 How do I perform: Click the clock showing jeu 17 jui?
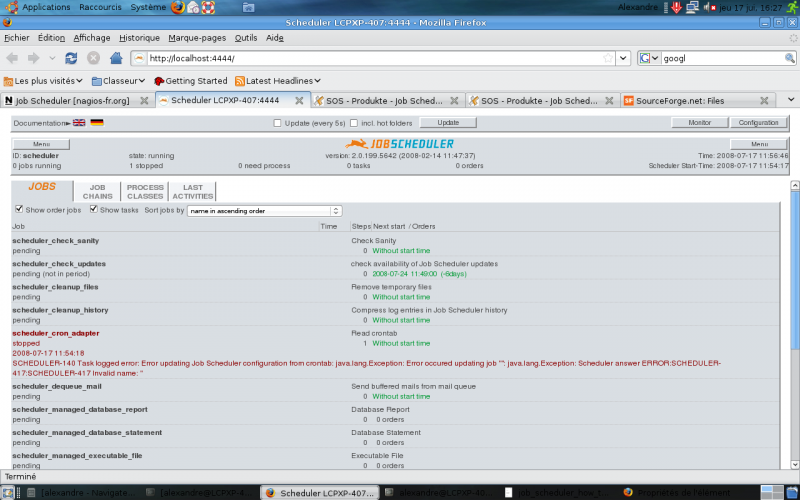pos(751,7)
